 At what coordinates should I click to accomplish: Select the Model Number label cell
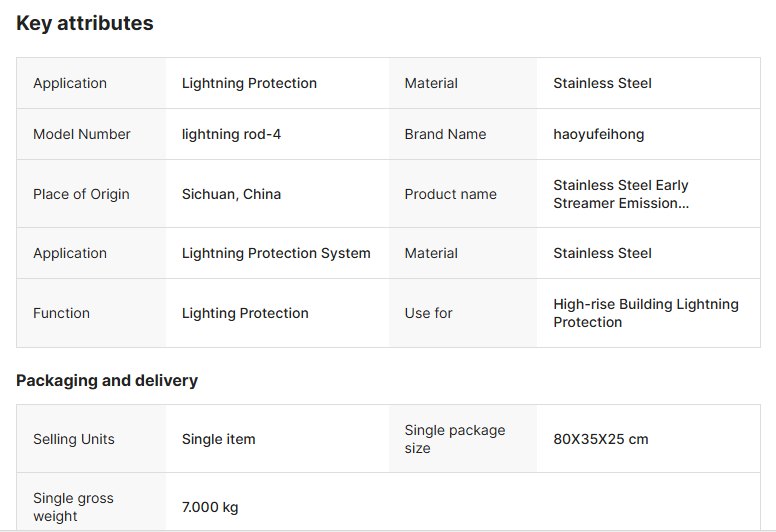(x=82, y=134)
